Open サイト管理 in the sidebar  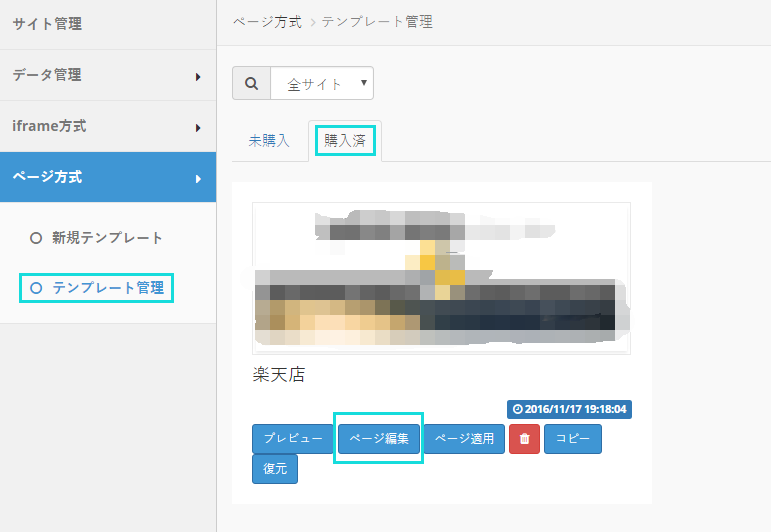108,24
